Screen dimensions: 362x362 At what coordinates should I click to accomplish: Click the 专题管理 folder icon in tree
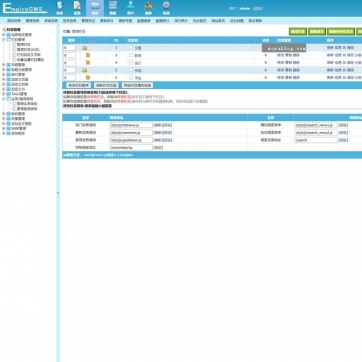[x=9, y=65]
